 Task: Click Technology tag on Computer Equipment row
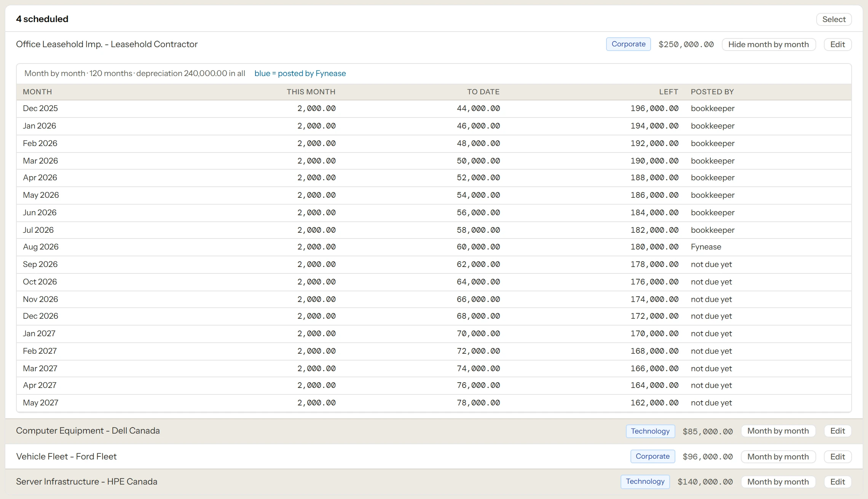[650, 431]
